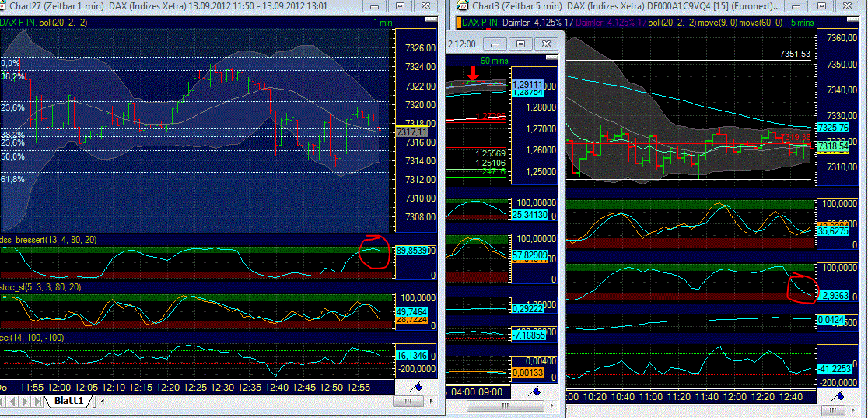Click the '7325,76' cyan price tag

[834, 128]
